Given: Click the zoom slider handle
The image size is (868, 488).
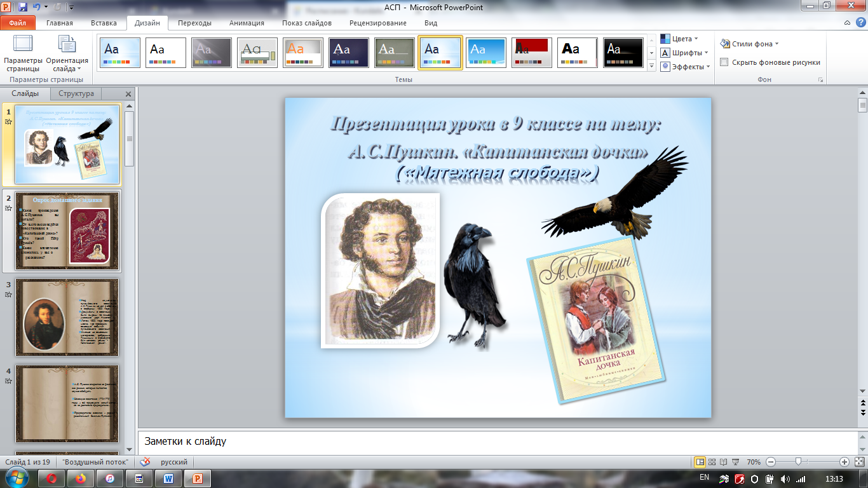Looking at the screenshot, I should click(x=798, y=462).
